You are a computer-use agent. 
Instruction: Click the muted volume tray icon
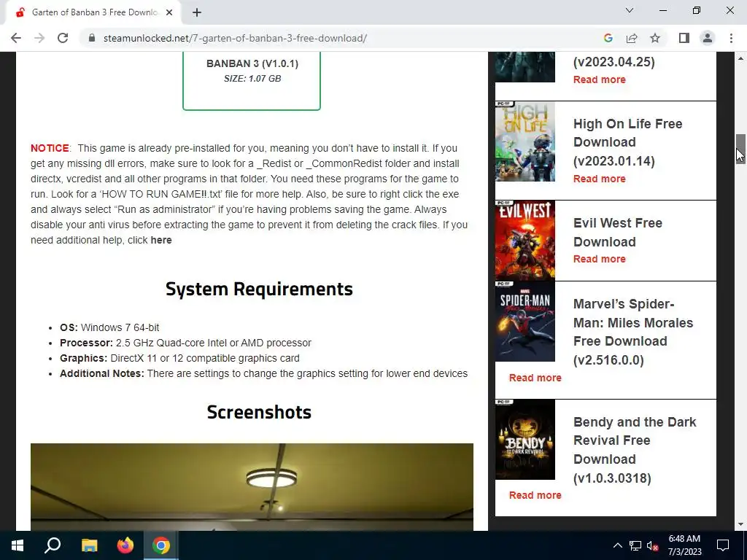pos(652,545)
